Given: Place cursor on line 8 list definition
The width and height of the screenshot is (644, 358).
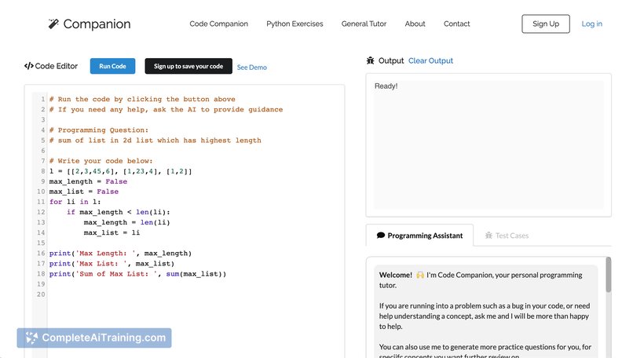Looking at the screenshot, I should pos(121,171).
